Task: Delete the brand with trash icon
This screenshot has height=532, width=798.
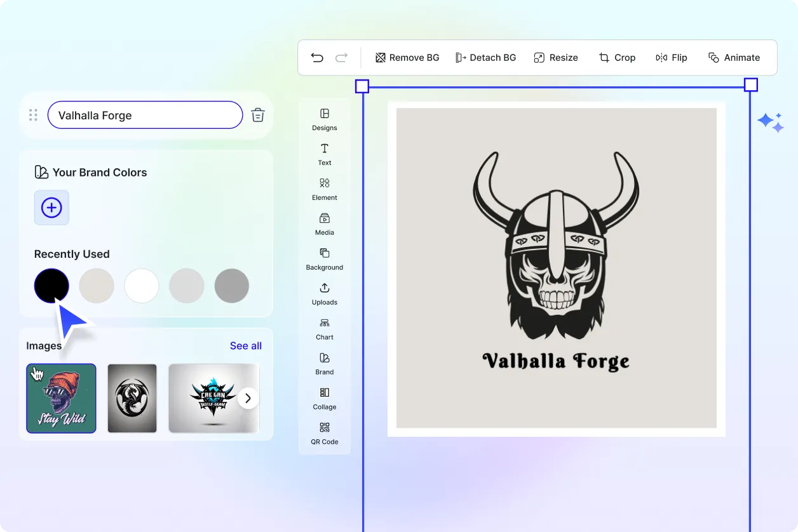Action: [258, 116]
